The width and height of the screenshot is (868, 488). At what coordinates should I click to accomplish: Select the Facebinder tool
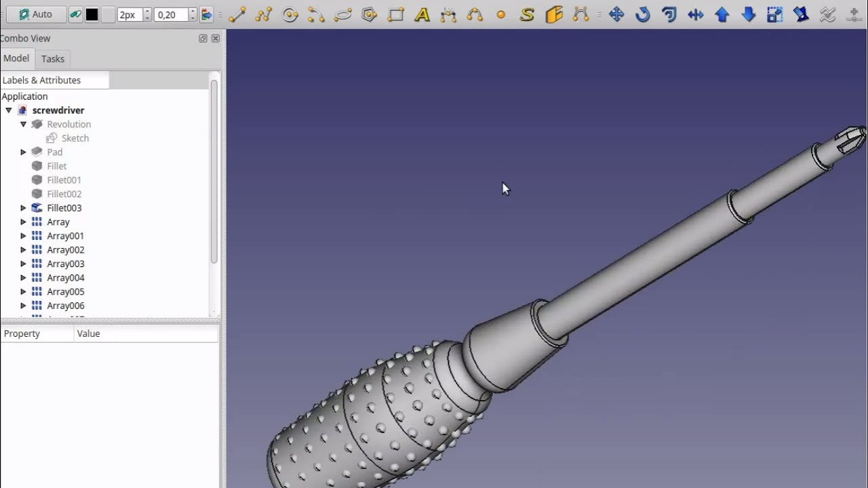click(x=554, y=14)
